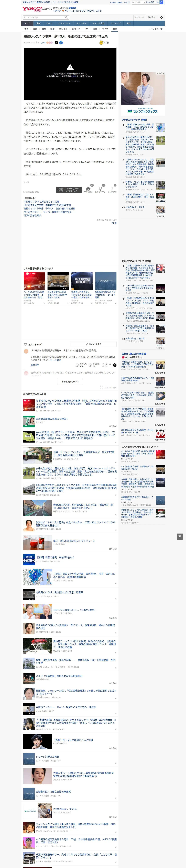Image resolution: width=186 pixels, height=868 pixels.
Task: Share the article on X
Action: pos(56,43)
